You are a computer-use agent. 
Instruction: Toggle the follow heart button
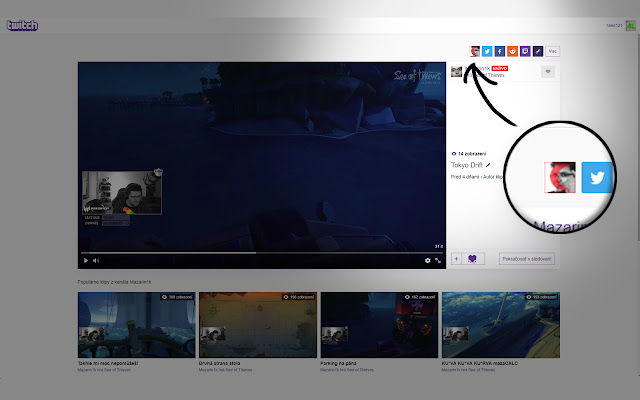548,72
